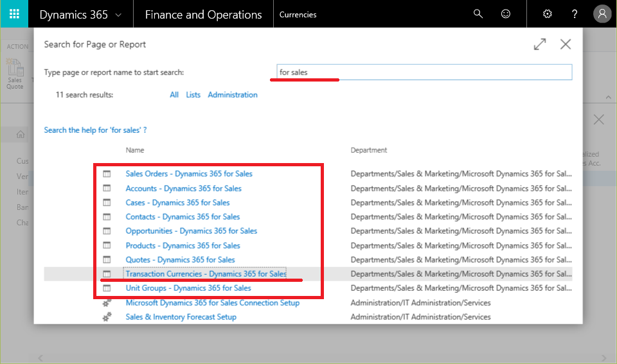This screenshot has height=364, width=617.
Task: Open Transaction Currencies - Dynamics 365 for Sales
Action: [206, 274]
